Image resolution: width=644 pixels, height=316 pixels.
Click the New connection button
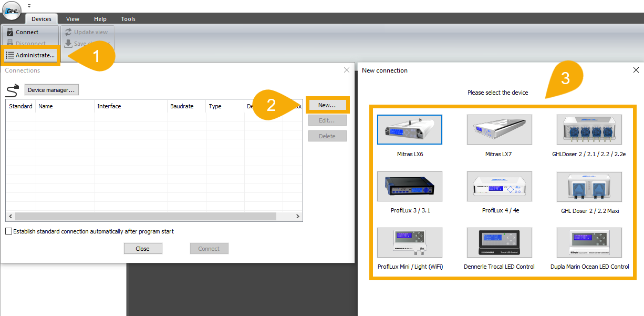click(x=327, y=105)
